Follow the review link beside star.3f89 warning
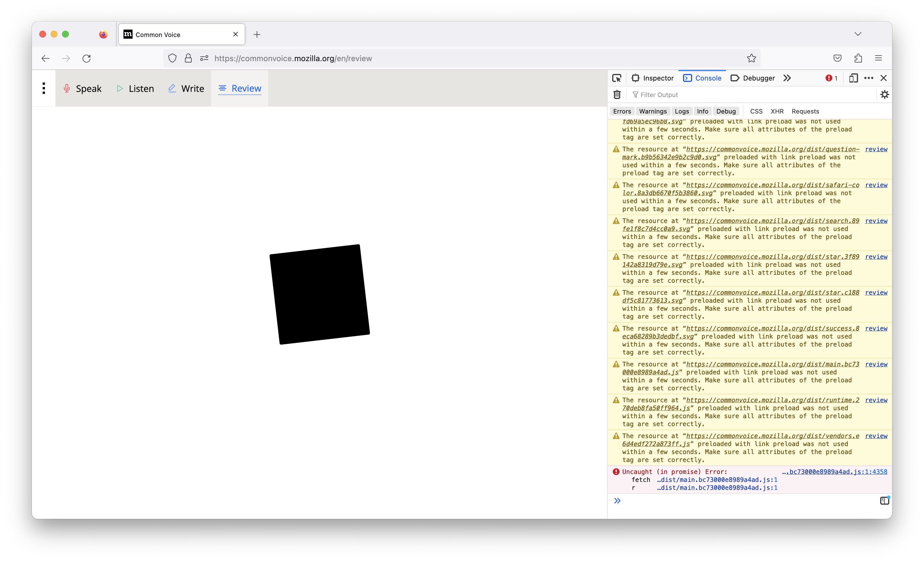924x561 pixels. point(876,257)
